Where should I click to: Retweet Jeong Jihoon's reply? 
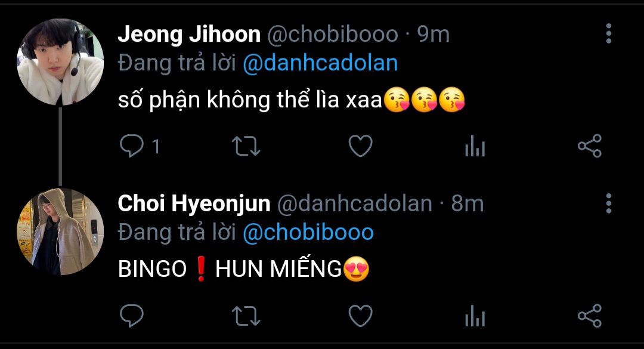click(246, 146)
